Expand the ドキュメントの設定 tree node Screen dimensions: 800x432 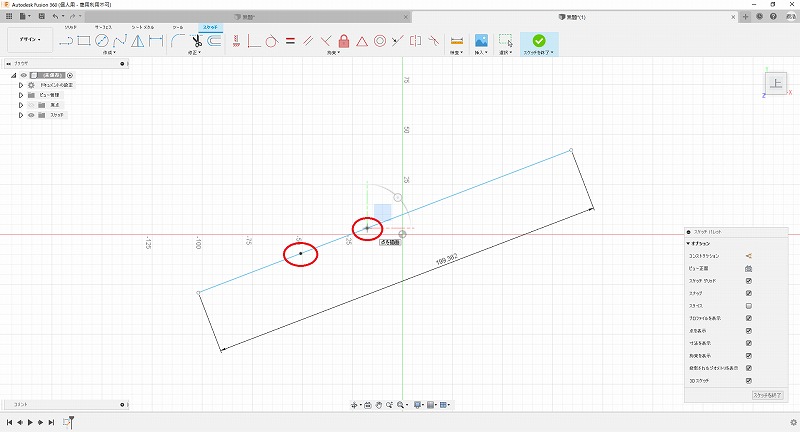20,85
